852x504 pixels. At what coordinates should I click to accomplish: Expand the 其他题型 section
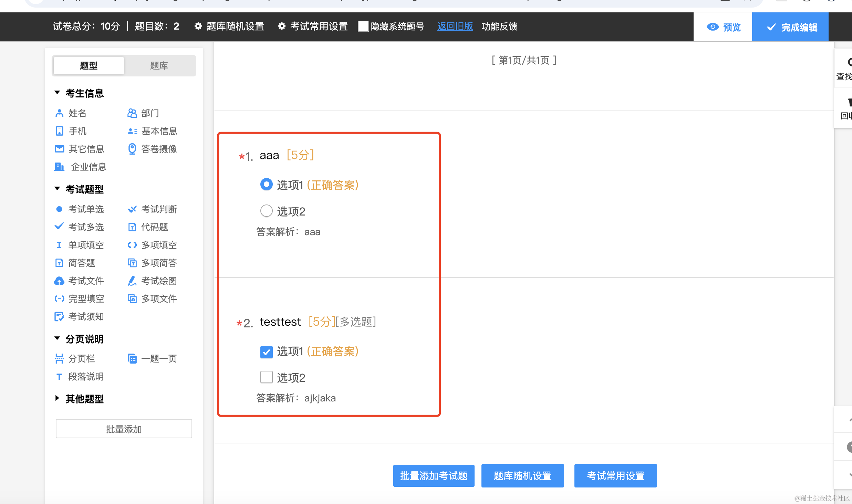58,398
